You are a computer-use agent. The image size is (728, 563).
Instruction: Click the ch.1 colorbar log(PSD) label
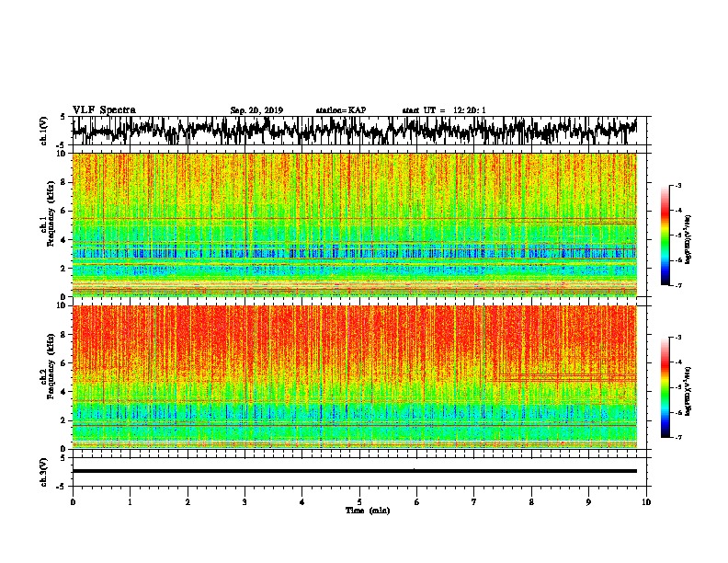[x=688, y=240]
